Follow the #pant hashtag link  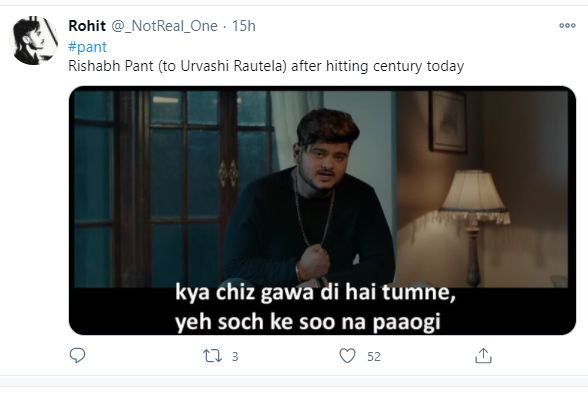(87, 47)
